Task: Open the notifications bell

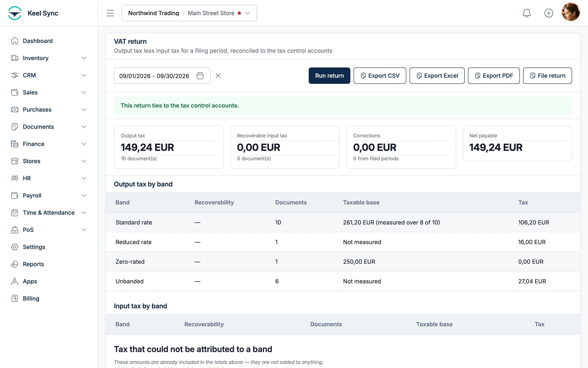Action: pos(527,13)
